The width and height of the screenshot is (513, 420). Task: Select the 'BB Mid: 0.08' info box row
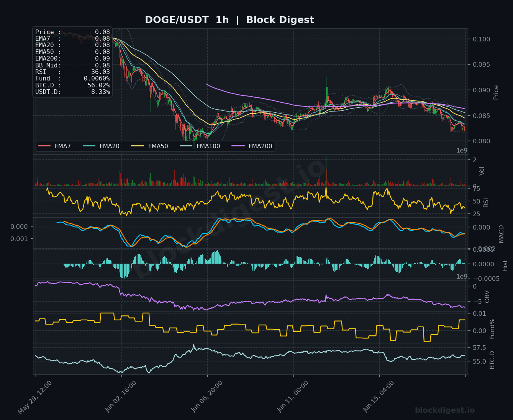point(72,66)
